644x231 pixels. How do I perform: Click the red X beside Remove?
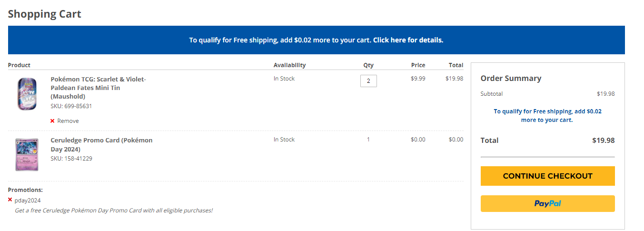click(x=52, y=121)
